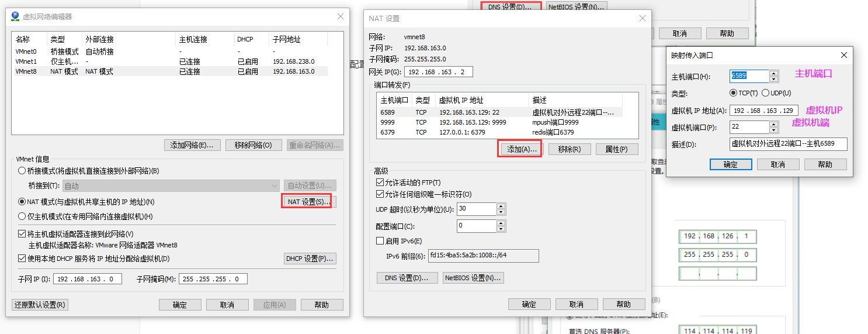Click the Virtual Network Editor title icon

(15, 17)
